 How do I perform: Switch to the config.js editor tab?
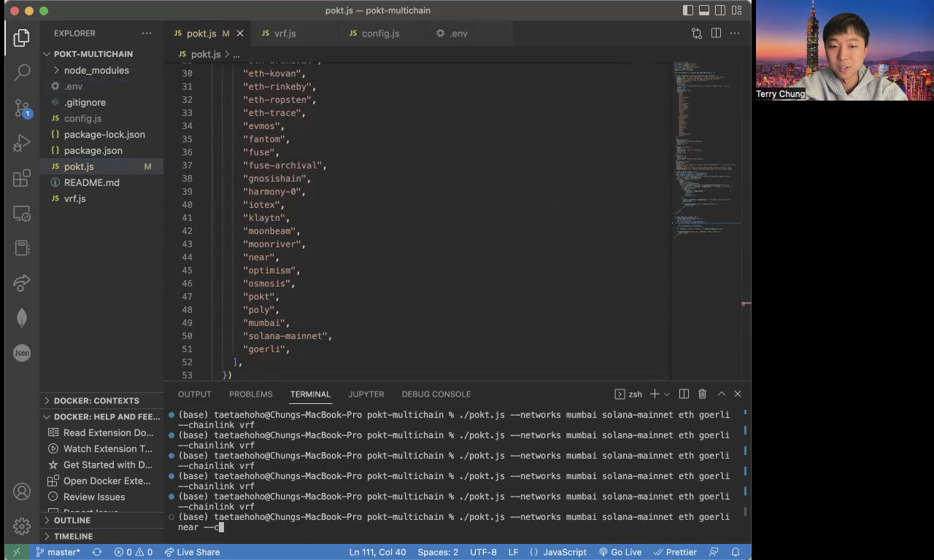380,34
